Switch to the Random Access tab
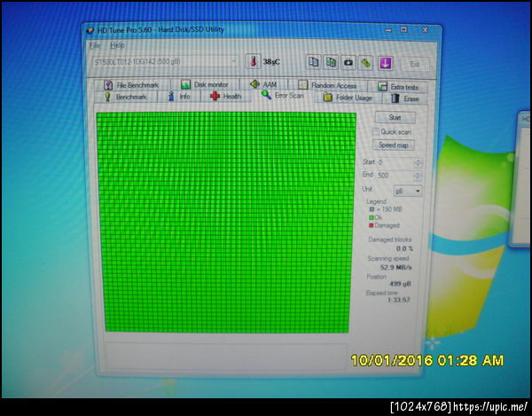The width and height of the screenshot is (532, 416). pos(328,85)
